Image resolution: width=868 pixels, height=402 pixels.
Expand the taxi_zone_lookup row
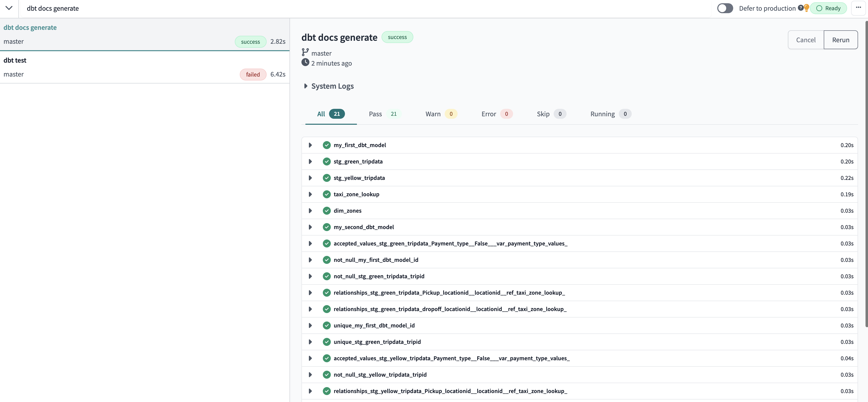pos(310,194)
